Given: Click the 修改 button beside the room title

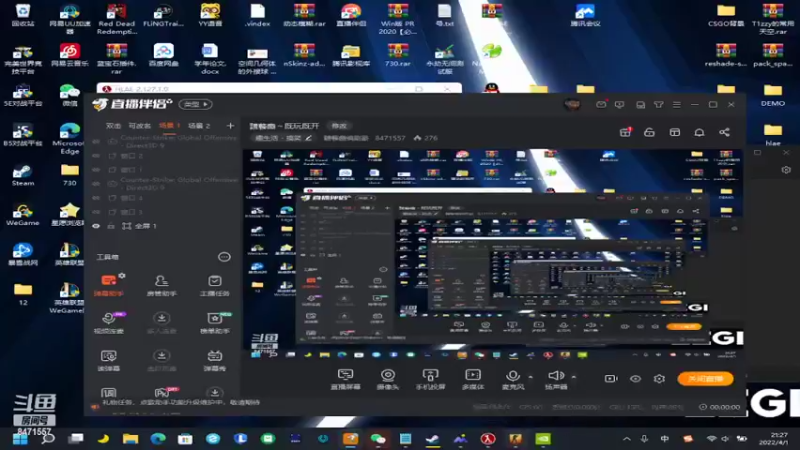Looking at the screenshot, I should pos(339,126).
